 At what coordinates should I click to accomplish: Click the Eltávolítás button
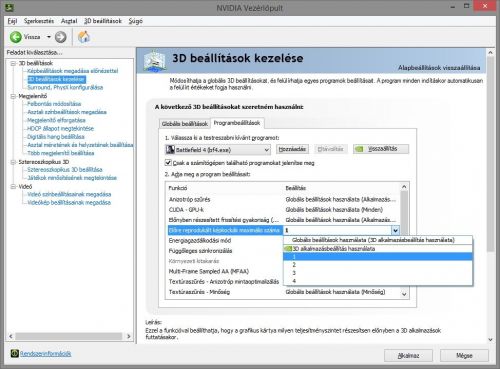330,149
